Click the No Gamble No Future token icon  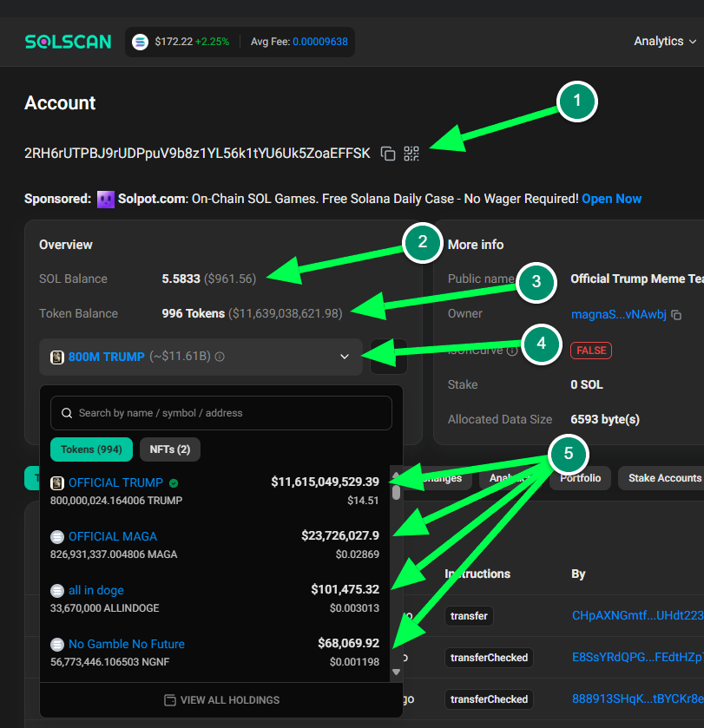[57, 645]
